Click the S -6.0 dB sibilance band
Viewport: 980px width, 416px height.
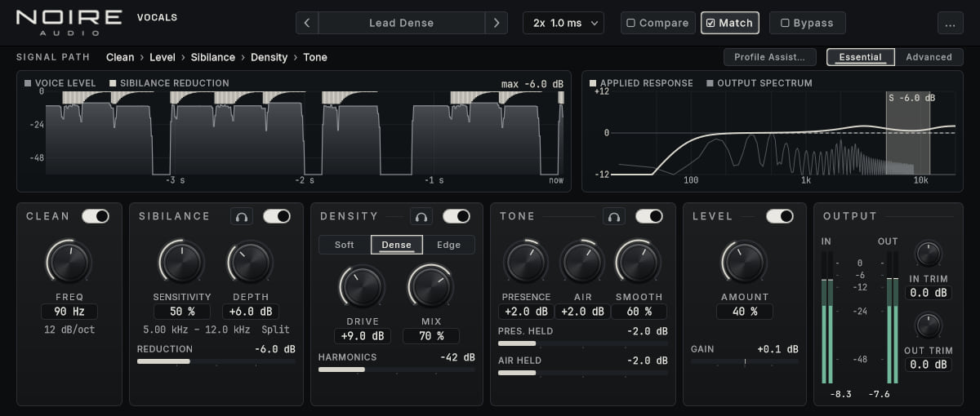(x=908, y=132)
